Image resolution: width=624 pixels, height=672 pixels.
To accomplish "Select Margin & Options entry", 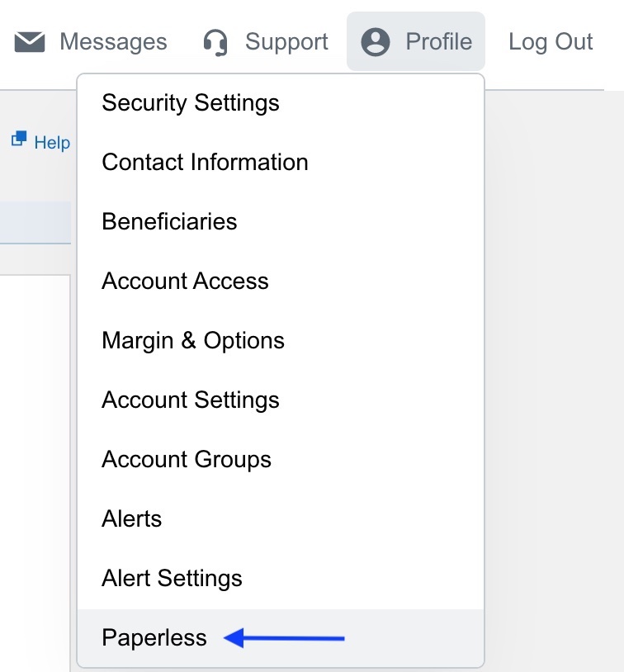I will click(x=193, y=341).
